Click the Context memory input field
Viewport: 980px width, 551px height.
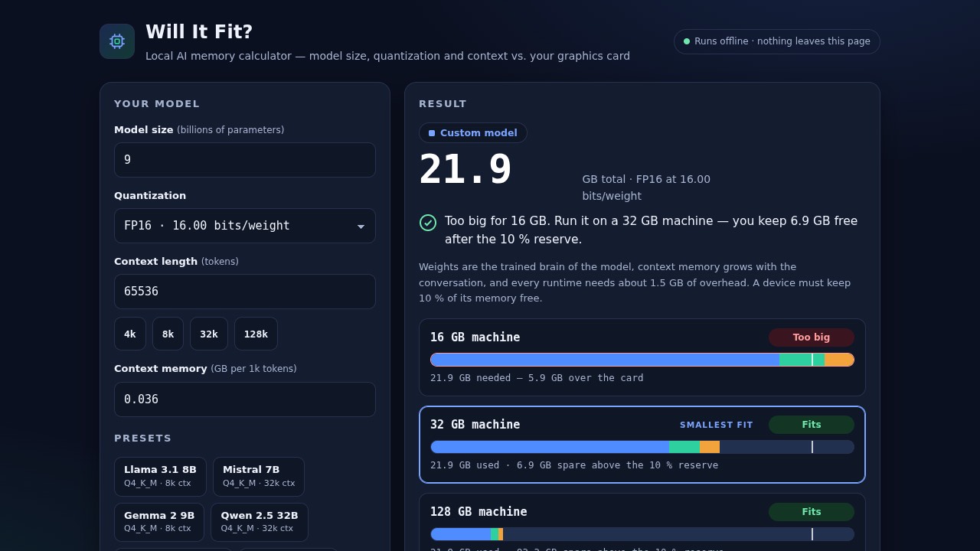(245, 399)
